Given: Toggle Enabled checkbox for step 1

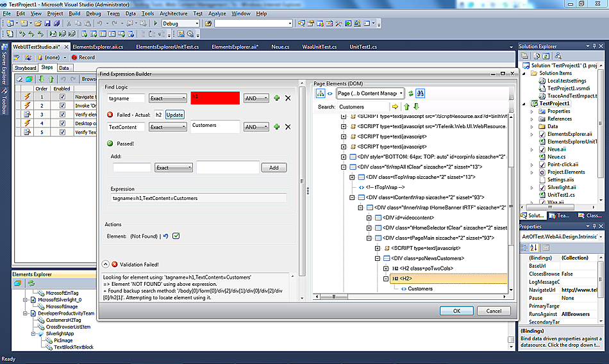Looking at the screenshot, I should tap(62, 96).
